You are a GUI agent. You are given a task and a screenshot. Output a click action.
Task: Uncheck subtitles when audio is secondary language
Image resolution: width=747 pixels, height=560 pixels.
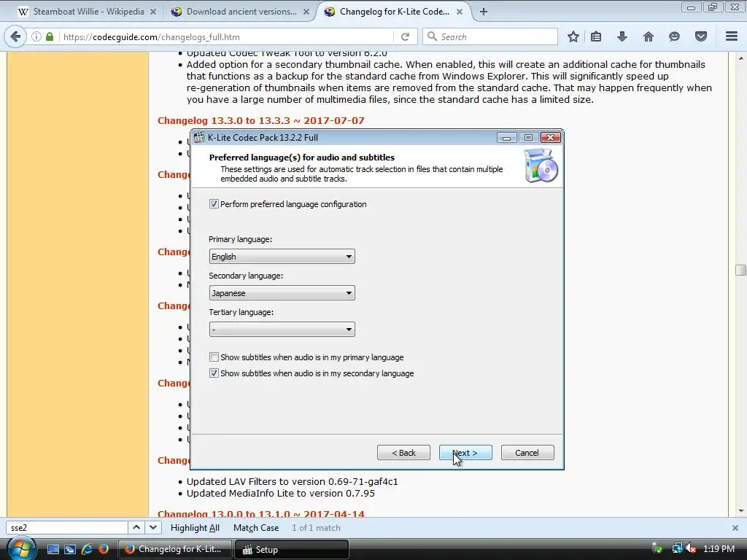coord(214,373)
